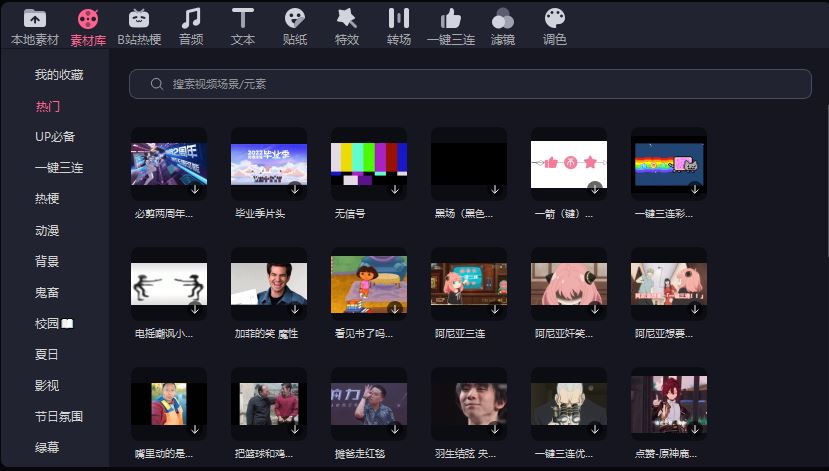The image size is (829, 471).
Task: Download the 毕业季片头 clip
Action: tap(294, 189)
